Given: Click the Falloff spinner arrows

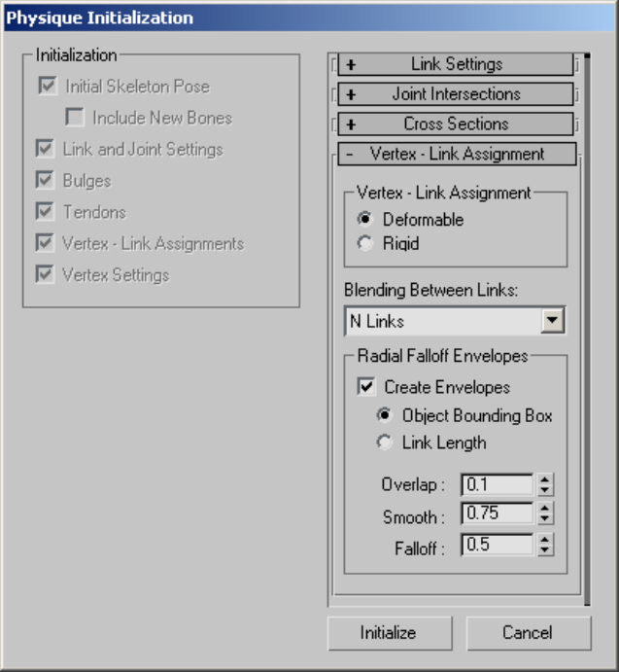Looking at the screenshot, I should 545,545.
